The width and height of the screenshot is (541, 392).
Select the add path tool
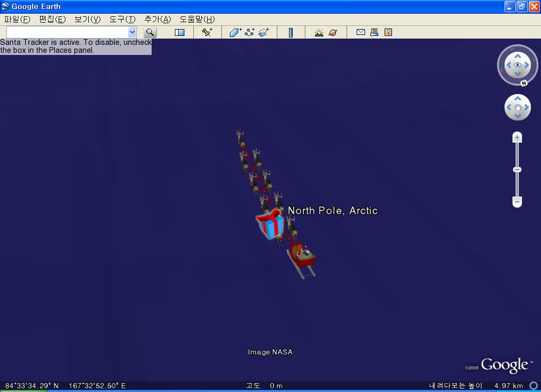coord(249,32)
